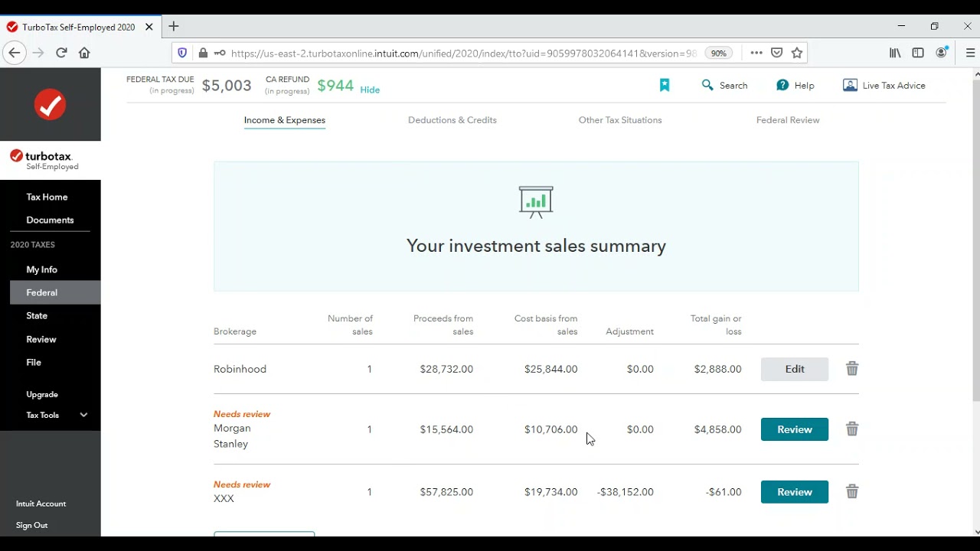Viewport: 980px width, 551px height.
Task: Click the $28,732.00 proceeds value
Action: 446,369
